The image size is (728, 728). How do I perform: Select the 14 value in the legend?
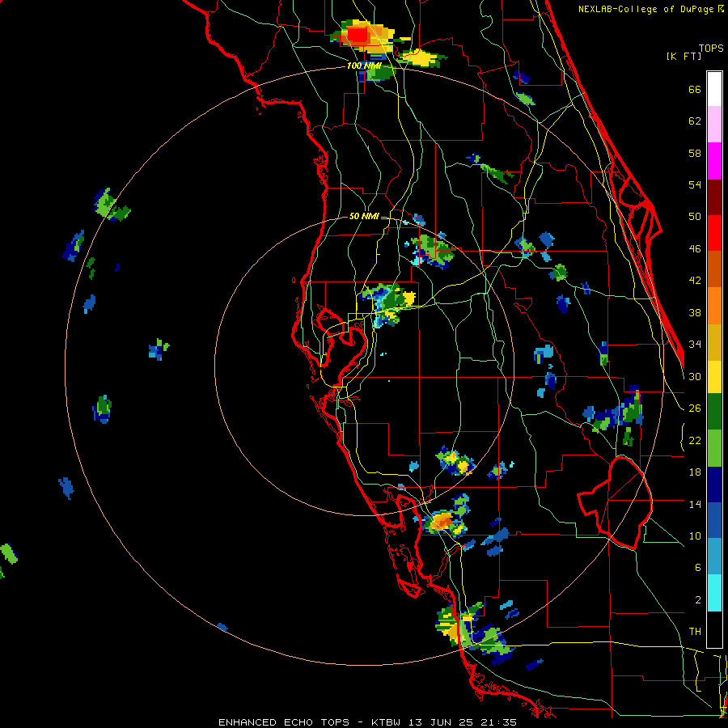695,504
